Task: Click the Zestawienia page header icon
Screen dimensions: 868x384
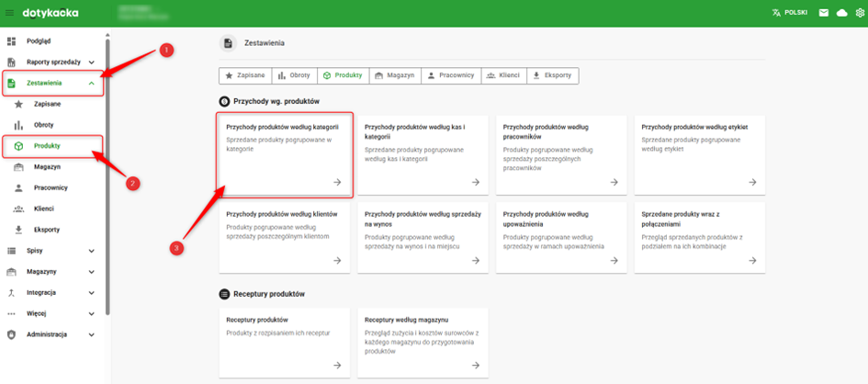Action: [x=228, y=43]
